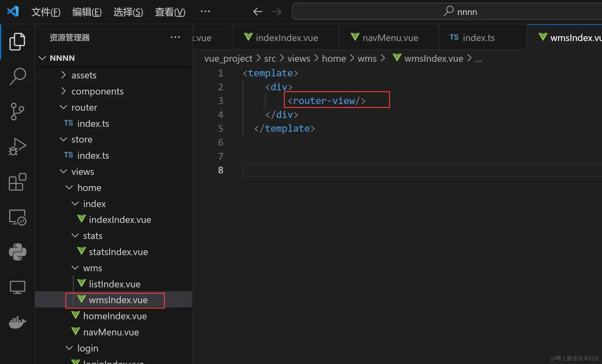Collapse the router folder
Viewport: 602px width, 364px height.
click(x=84, y=107)
